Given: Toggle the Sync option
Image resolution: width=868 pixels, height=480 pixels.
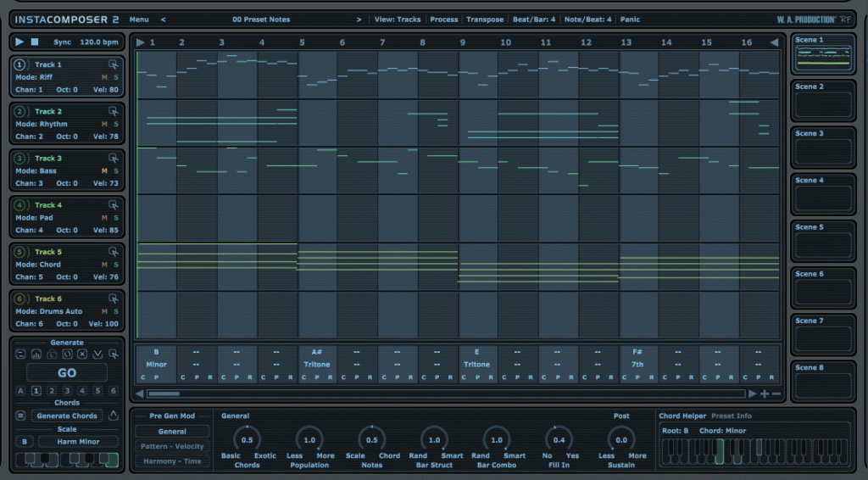Looking at the screenshot, I should click(x=62, y=42).
